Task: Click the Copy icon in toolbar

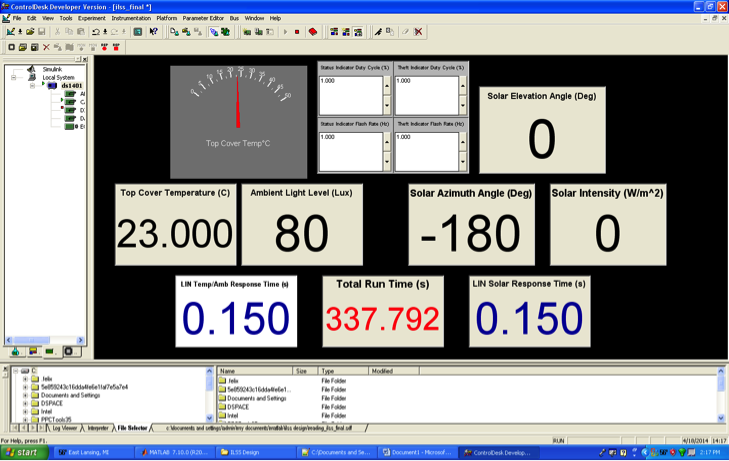Action: [x=69, y=32]
